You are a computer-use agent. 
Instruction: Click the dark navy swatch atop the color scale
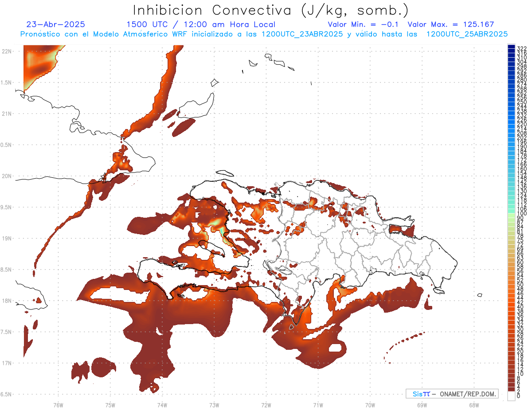[x=511, y=47]
